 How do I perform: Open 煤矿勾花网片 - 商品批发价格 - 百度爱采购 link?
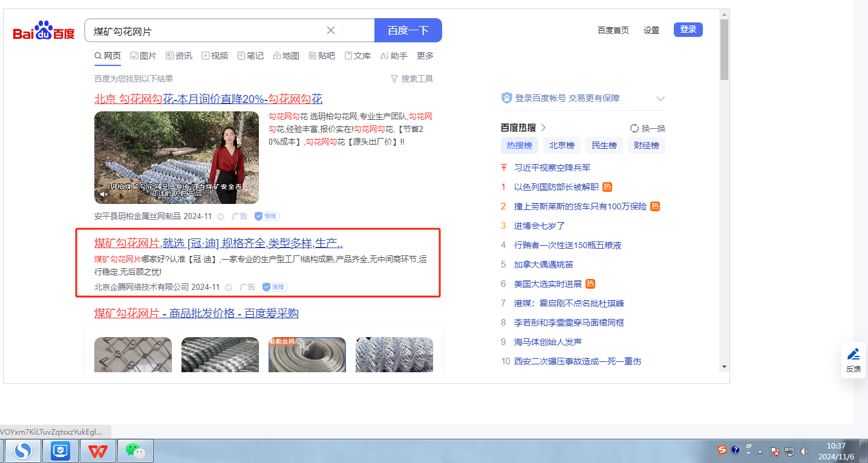(197, 313)
